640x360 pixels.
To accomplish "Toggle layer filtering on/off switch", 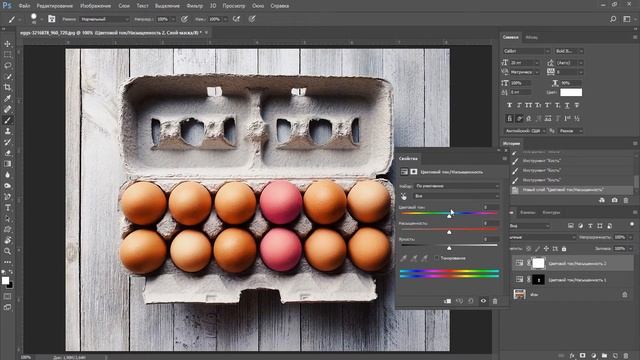I will (632, 224).
